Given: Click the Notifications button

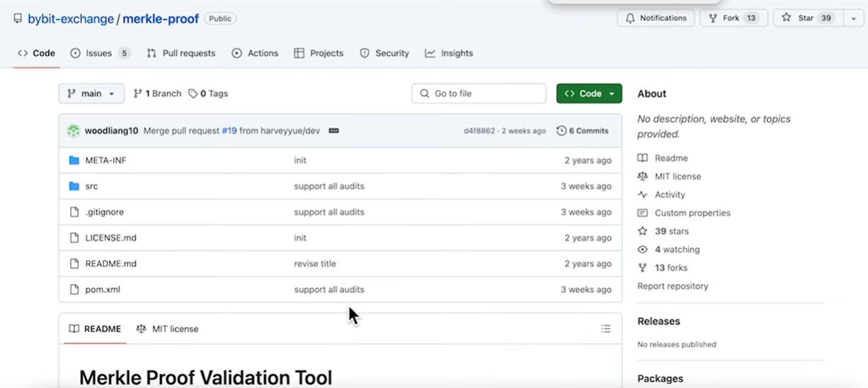Looking at the screenshot, I should [656, 18].
